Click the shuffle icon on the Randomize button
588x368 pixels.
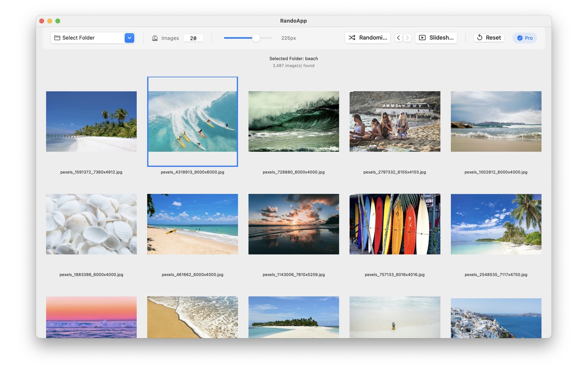click(352, 38)
